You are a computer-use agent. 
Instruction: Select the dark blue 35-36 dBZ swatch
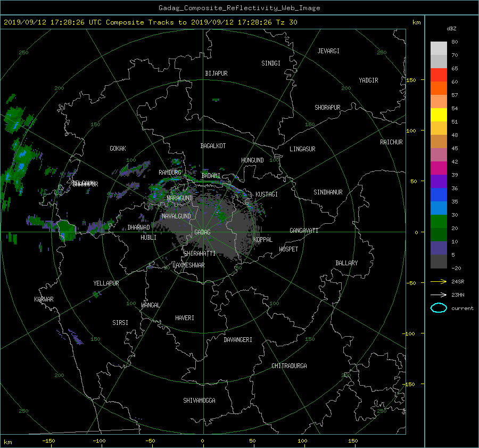coord(439,195)
